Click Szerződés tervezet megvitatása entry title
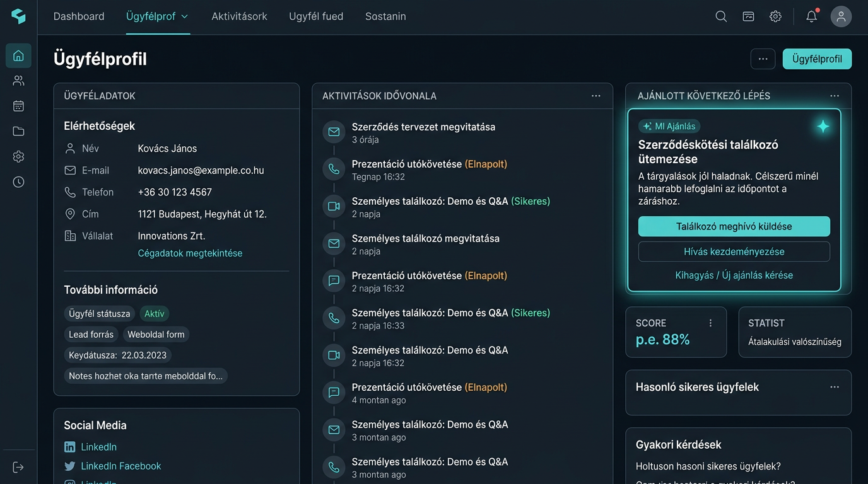 (x=423, y=127)
